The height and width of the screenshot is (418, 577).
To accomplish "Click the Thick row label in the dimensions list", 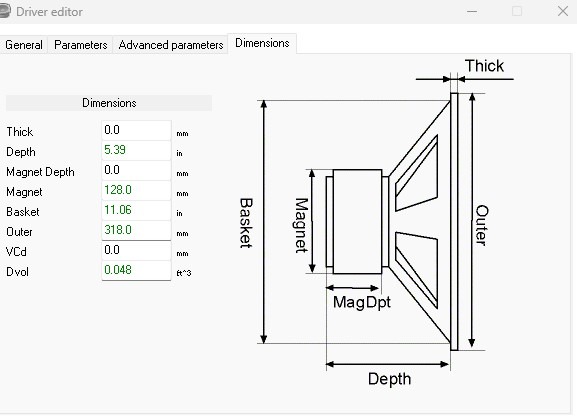I will (x=20, y=132).
